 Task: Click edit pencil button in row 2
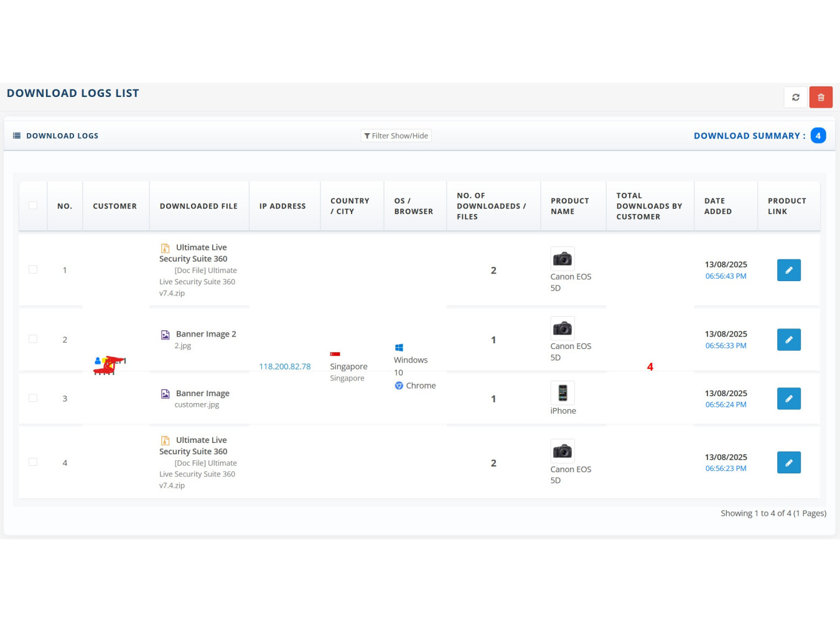pos(788,340)
